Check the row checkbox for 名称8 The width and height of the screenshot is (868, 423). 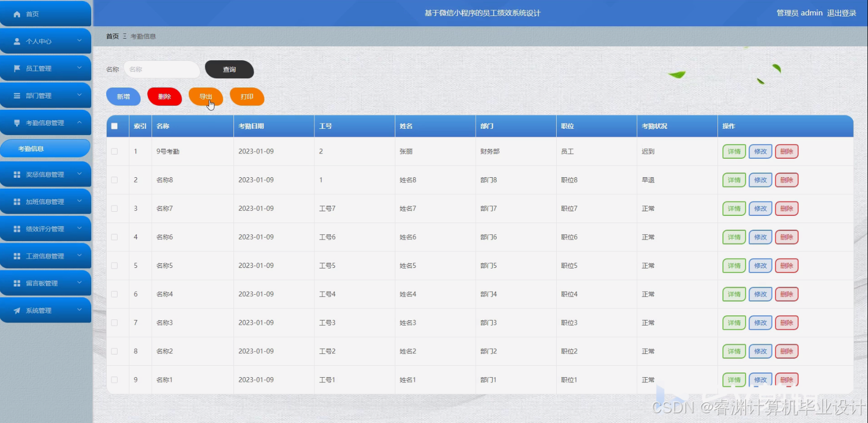[114, 180]
